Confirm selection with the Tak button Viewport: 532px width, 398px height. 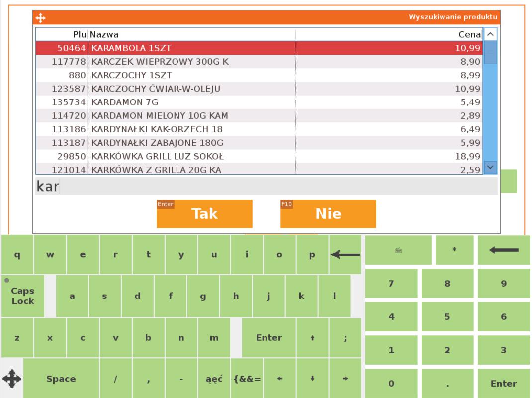click(x=204, y=214)
